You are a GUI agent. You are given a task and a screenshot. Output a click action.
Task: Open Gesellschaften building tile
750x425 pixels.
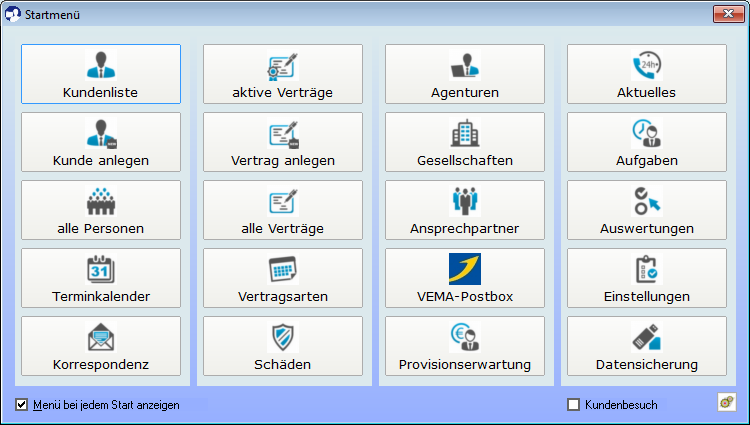click(465, 142)
